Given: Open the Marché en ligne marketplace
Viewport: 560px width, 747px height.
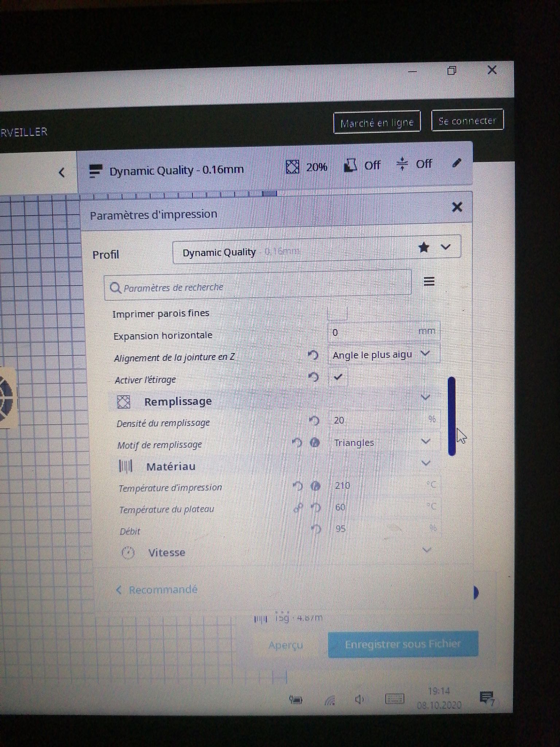Looking at the screenshot, I should [377, 122].
